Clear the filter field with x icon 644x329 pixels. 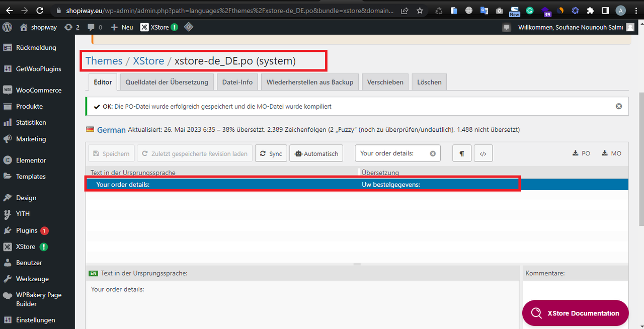[433, 153]
